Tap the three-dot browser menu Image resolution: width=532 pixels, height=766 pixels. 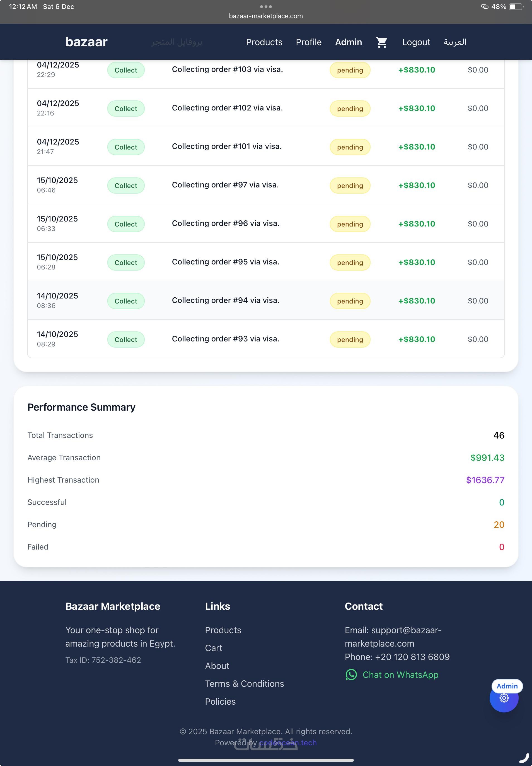(266, 7)
